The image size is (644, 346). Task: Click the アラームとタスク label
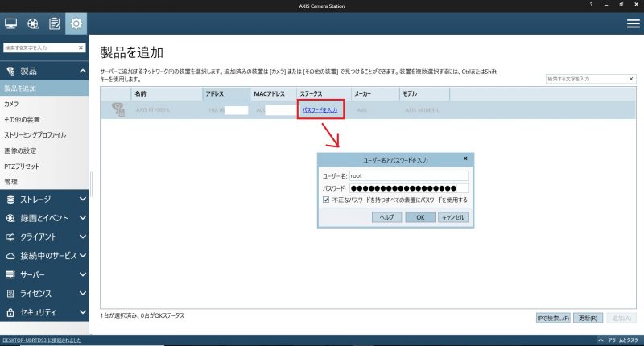point(622,340)
